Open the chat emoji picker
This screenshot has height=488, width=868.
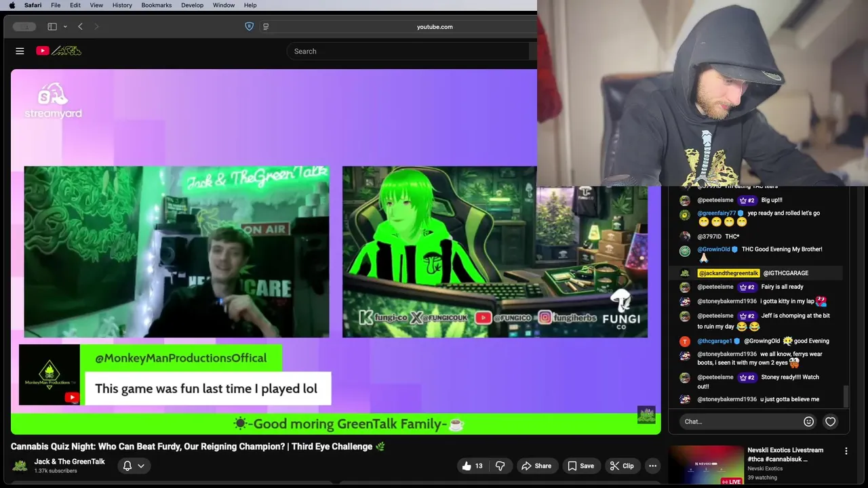808,422
